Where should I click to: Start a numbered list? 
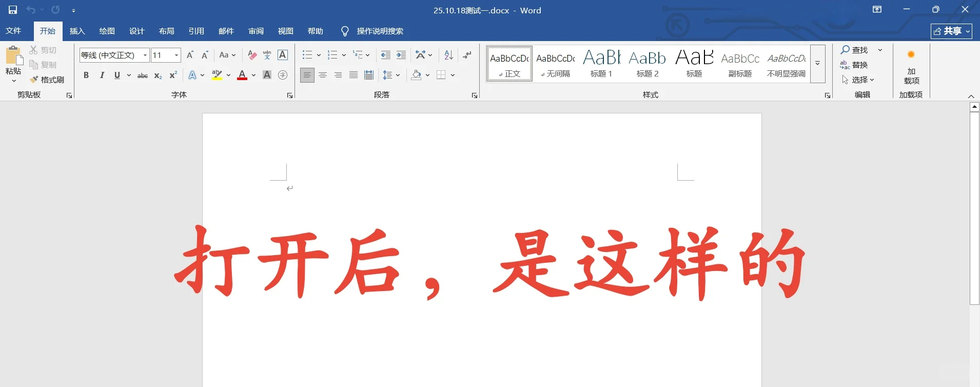coord(332,55)
